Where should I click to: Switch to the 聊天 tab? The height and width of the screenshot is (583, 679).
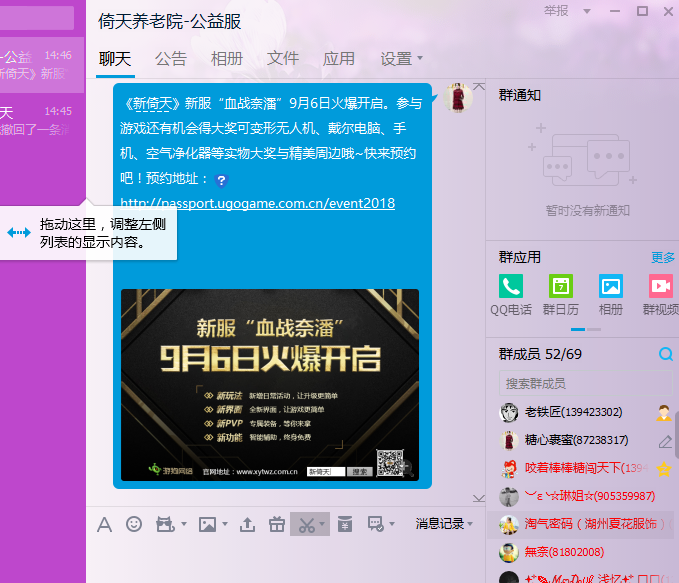coord(115,59)
